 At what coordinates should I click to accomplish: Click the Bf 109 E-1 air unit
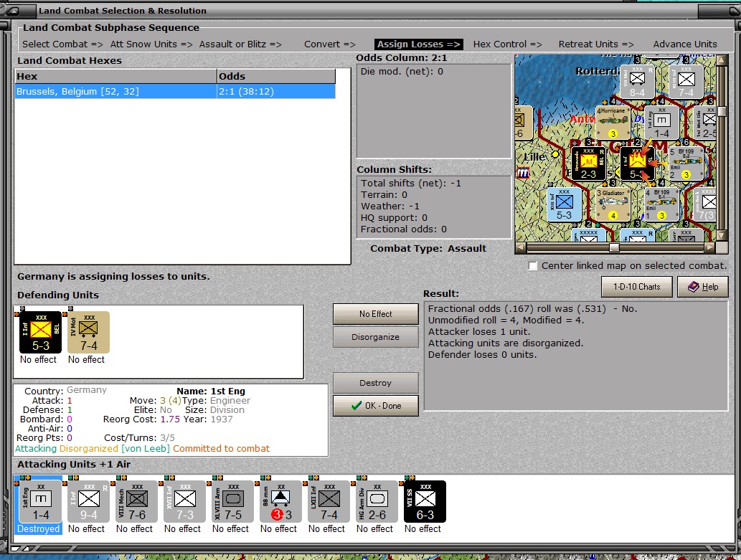(661, 204)
